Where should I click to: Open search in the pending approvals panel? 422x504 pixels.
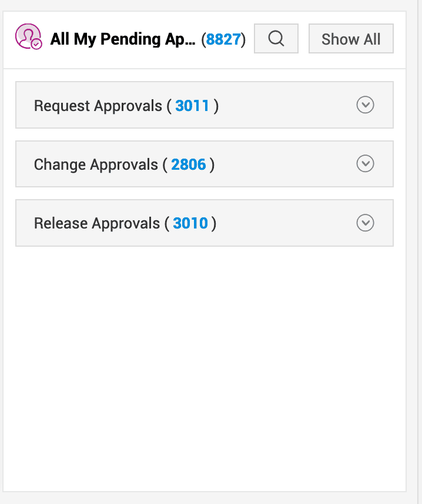pos(276,39)
